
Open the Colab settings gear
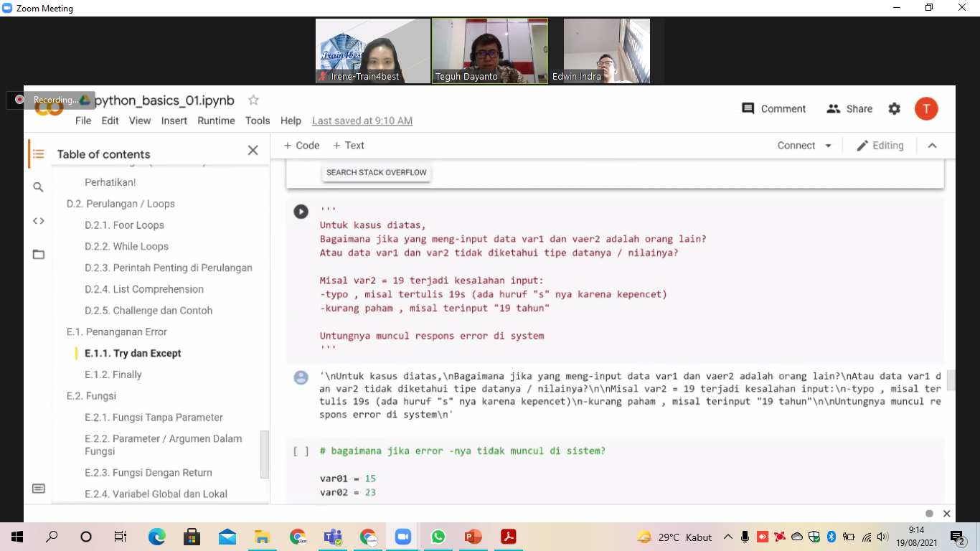(x=894, y=109)
